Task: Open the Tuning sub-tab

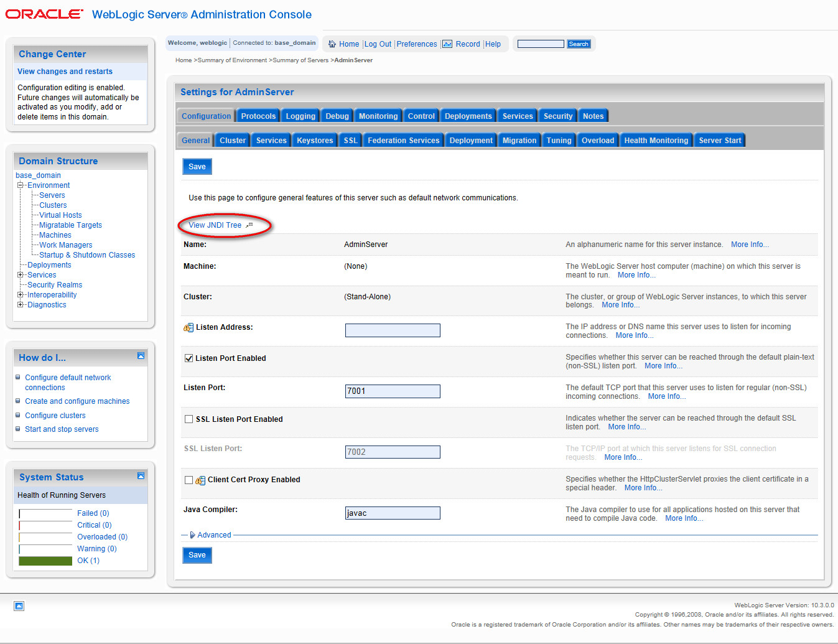Action: pyautogui.click(x=559, y=141)
